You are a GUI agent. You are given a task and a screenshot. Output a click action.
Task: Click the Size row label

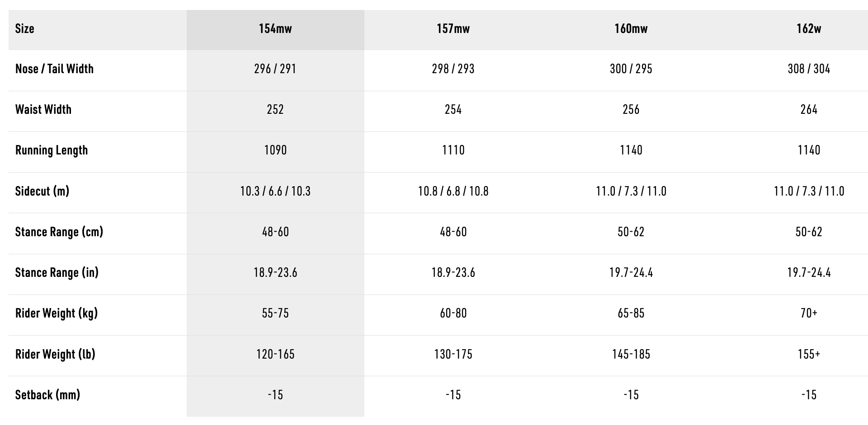[25, 29]
